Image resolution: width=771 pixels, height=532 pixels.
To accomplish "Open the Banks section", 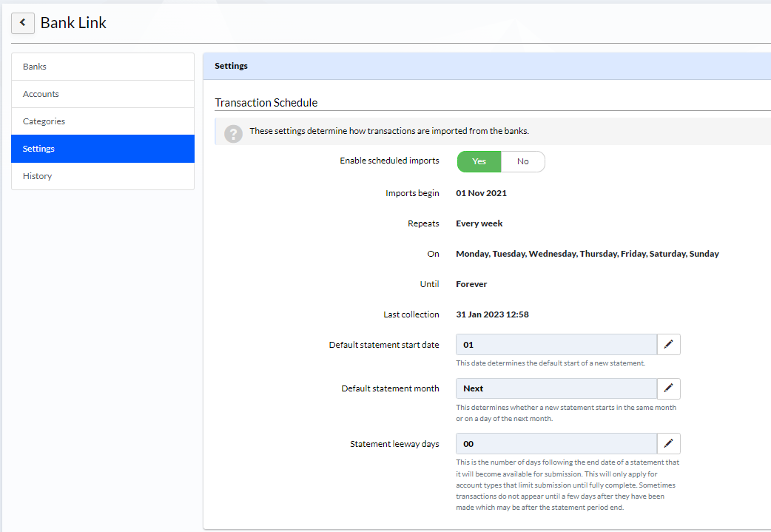I will pos(103,67).
